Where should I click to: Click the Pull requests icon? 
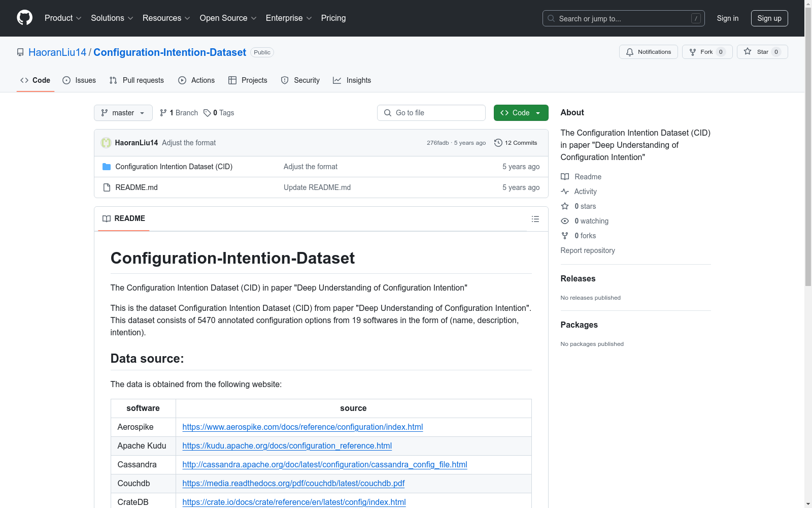(x=113, y=80)
